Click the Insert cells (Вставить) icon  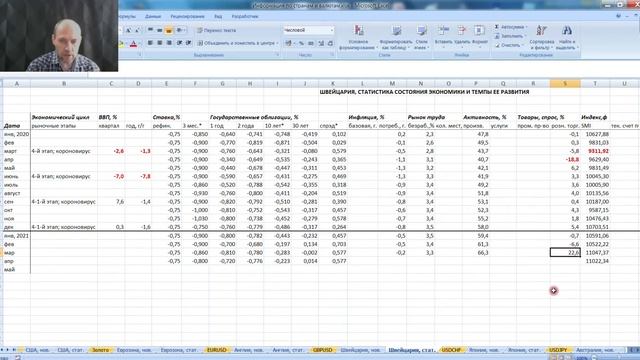pyautogui.click(x=443, y=31)
